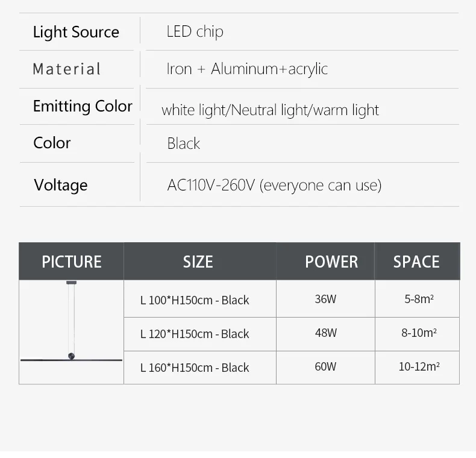Click the 5-8m² space cell
Screen dimensions: 476x458
(x=419, y=299)
